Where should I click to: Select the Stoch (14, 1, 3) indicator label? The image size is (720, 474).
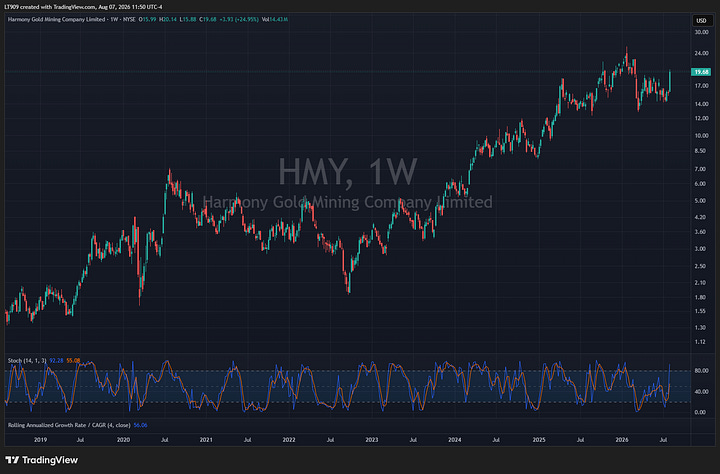[x=27, y=361]
